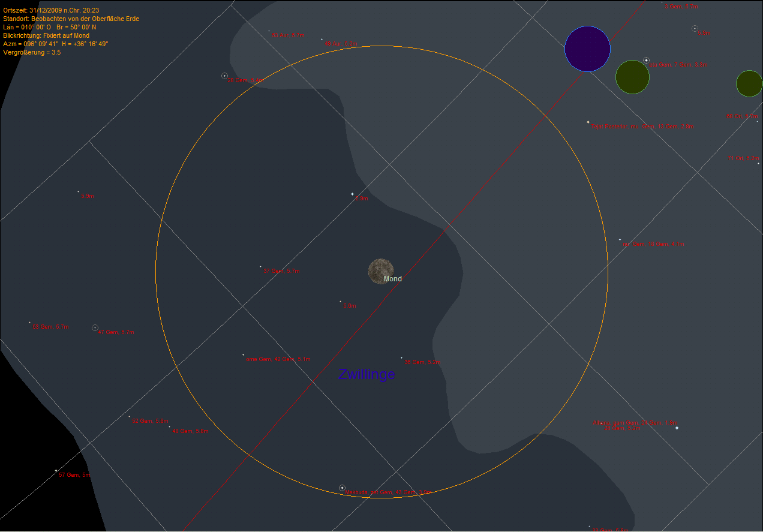
Task: Select the 'Blickrichtung: Fixiert auf Mond' line
Action: 46,36
